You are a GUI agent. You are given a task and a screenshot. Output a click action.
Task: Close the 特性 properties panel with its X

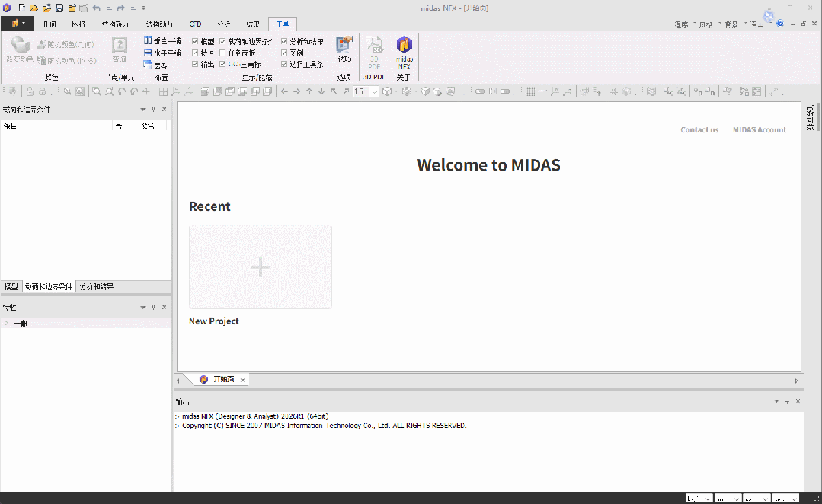[164, 307]
